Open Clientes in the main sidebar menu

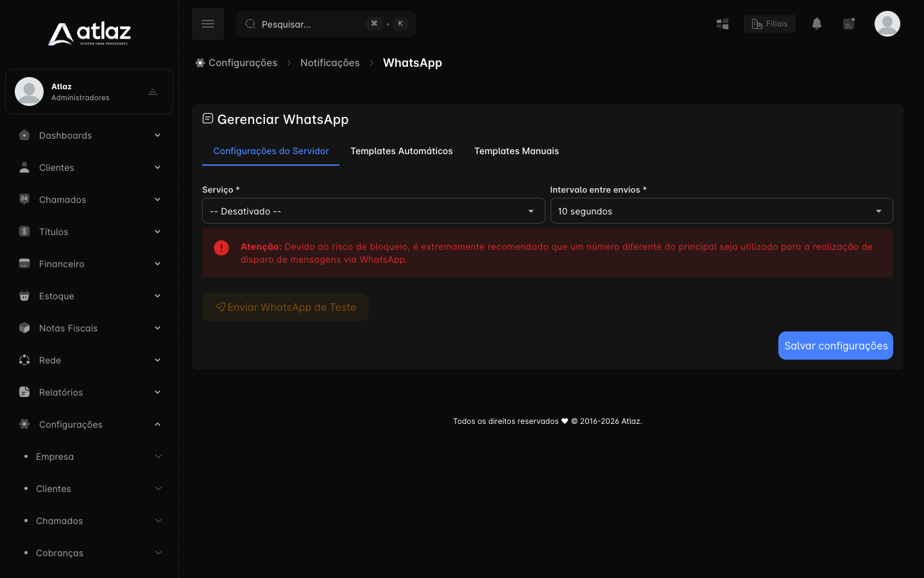click(x=89, y=168)
